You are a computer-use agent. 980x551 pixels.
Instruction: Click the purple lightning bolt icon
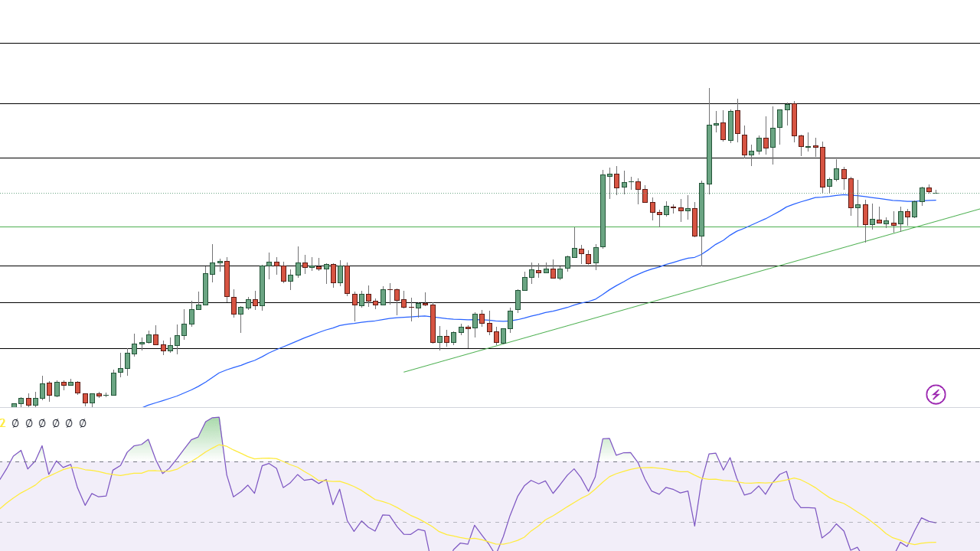point(936,395)
